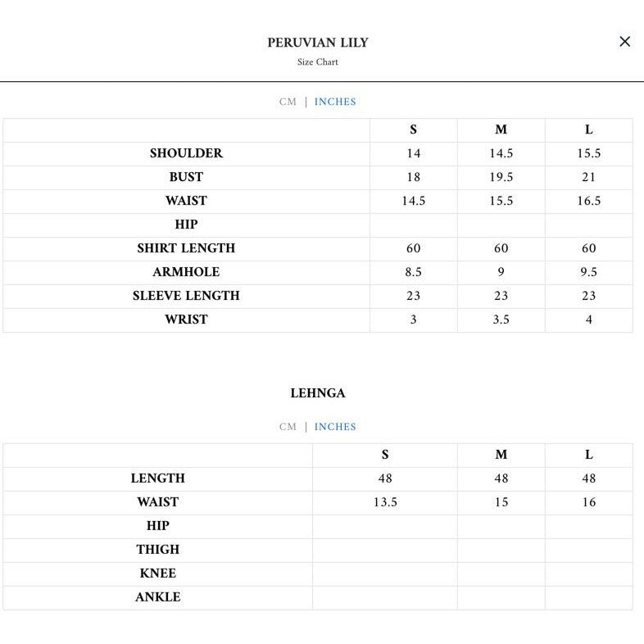
Task: Click the ARMHOLE row label
Action: point(186,272)
